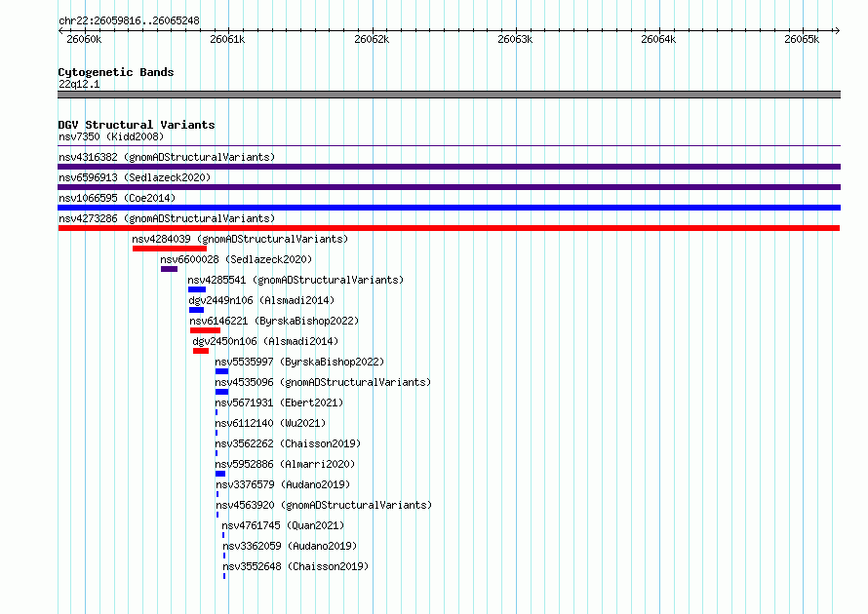Open variant nsv4535096 label
868x614 pixels.
(323, 382)
